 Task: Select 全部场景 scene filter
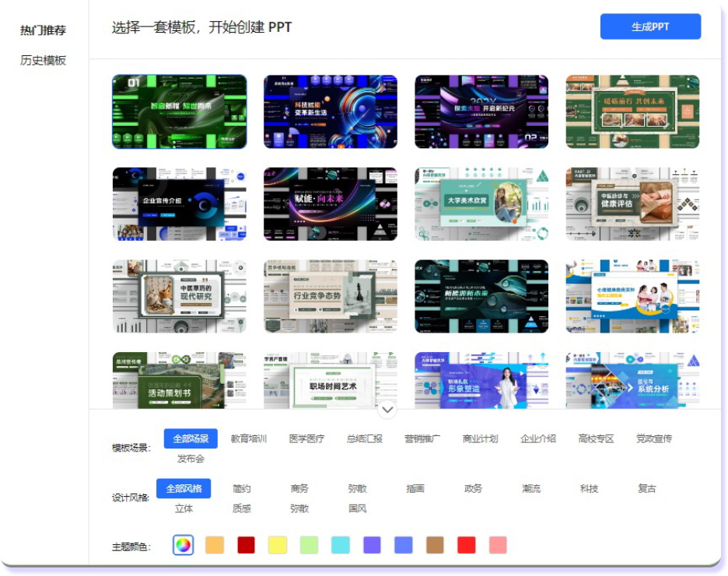(191, 438)
